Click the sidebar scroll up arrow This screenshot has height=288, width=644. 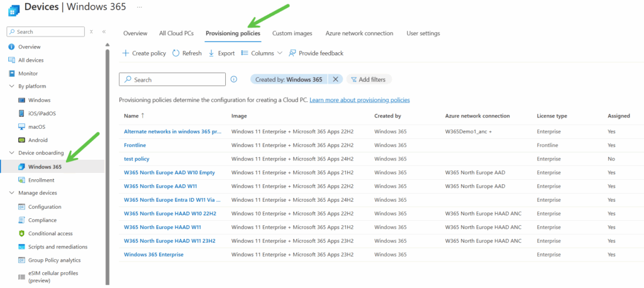click(107, 45)
